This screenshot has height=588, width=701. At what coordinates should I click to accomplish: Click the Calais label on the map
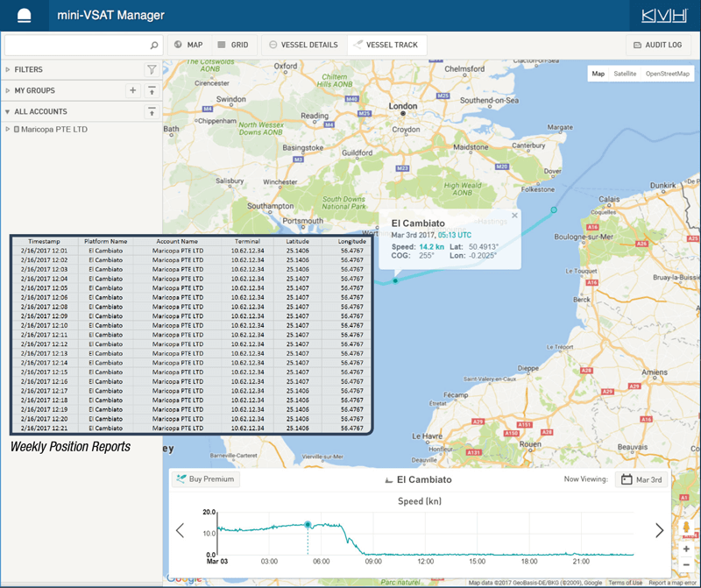point(609,200)
